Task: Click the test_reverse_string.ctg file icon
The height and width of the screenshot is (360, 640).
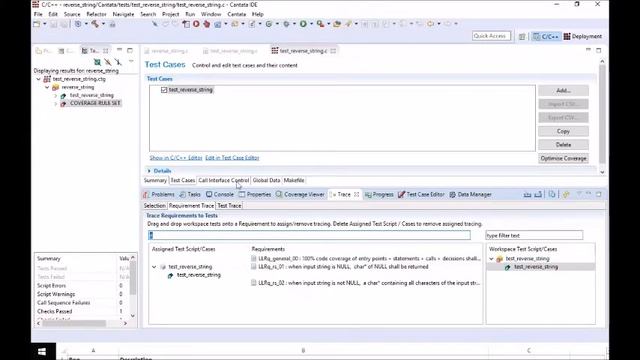Action: (47, 79)
